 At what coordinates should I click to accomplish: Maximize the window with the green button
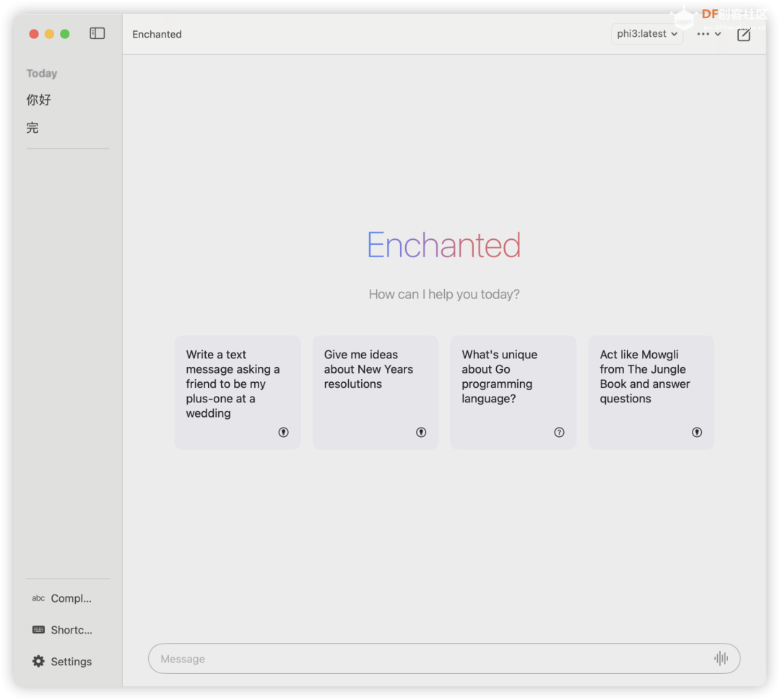65,34
